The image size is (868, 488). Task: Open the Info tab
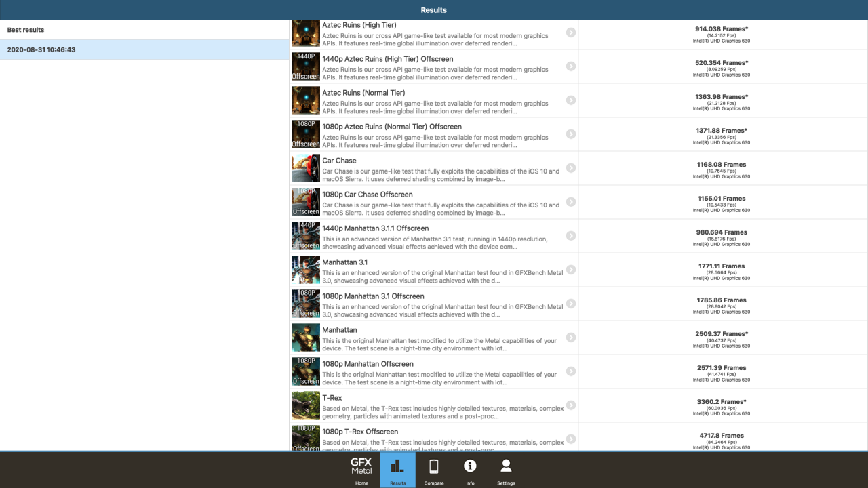coord(470,470)
